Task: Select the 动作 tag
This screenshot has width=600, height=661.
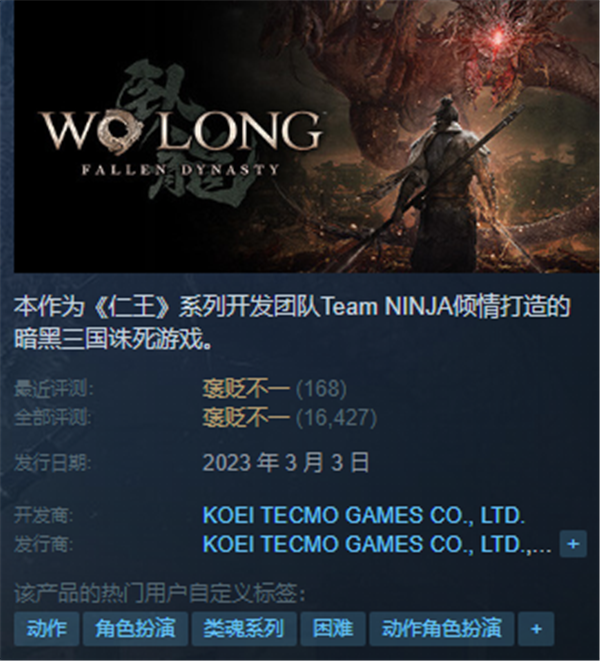Action: pyautogui.click(x=46, y=629)
